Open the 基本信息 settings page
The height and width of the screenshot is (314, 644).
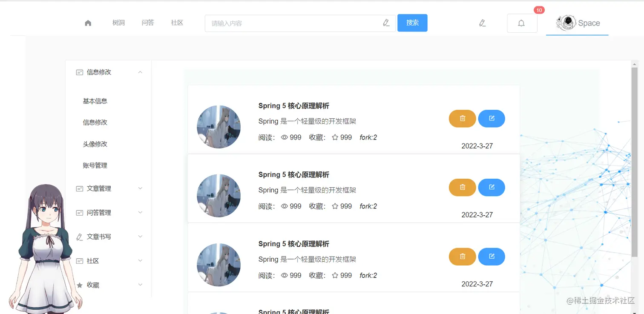(x=95, y=101)
